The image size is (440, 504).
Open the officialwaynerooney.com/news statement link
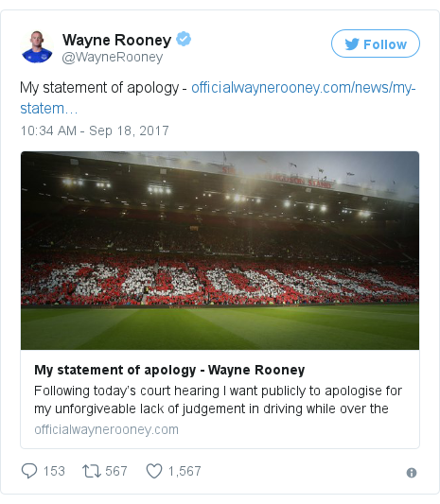pos(218,97)
